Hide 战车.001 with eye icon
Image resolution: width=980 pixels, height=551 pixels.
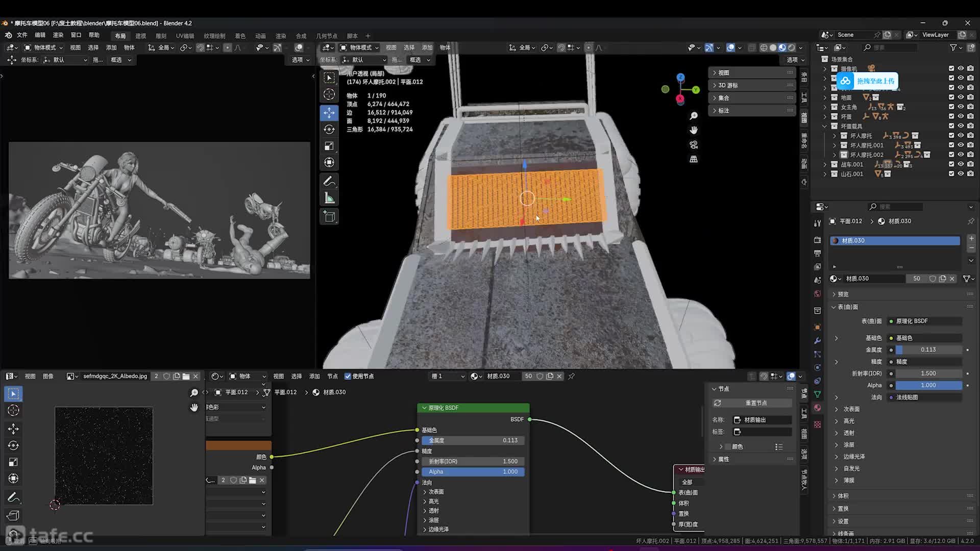961,164
